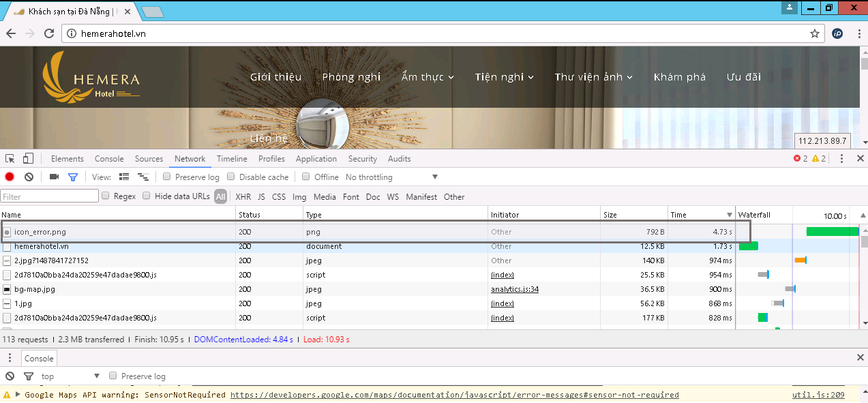The height and width of the screenshot is (403, 868).
Task: Open the Timeline tab
Action: pos(232,159)
